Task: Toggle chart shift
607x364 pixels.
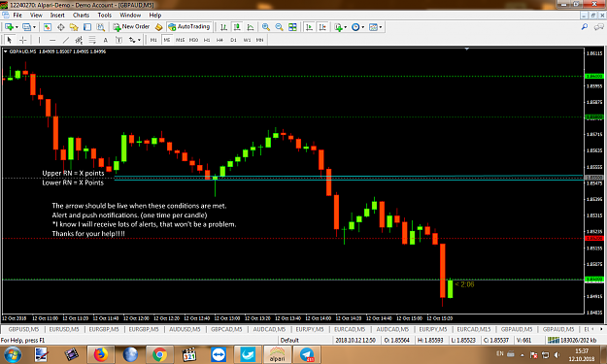Action: point(322,27)
